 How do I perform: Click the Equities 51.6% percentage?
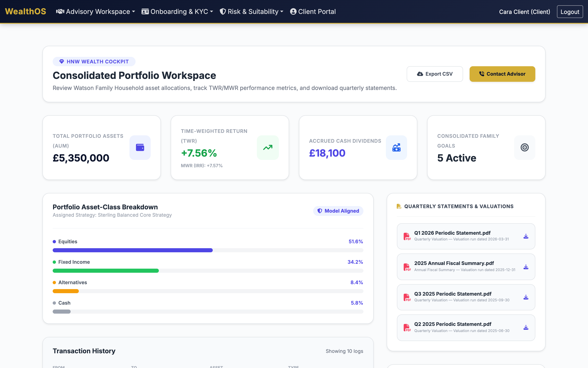click(356, 241)
